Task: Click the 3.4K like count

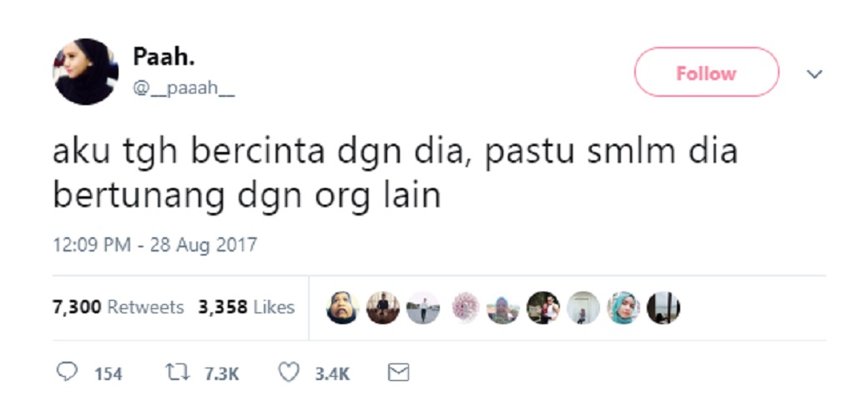Action: (x=332, y=374)
